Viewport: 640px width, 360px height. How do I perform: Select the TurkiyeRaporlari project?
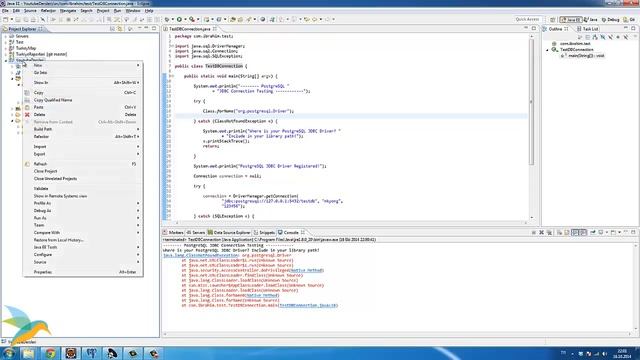[x=41, y=54]
